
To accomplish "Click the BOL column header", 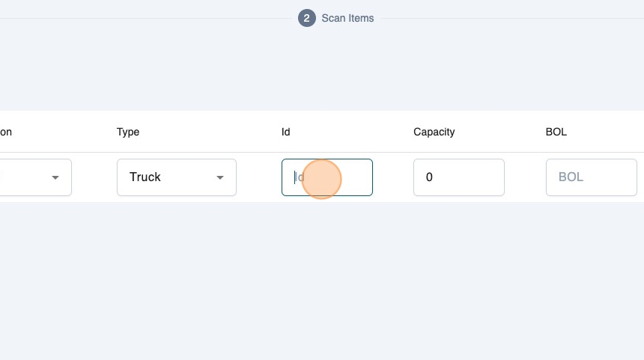I will [x=556, y=132].
